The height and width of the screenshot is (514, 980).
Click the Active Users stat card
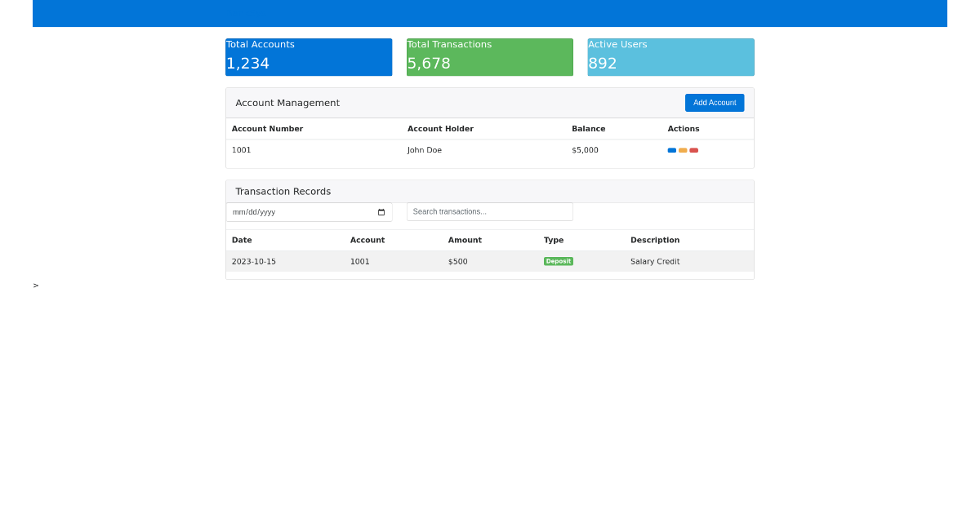tap(670, 57)
